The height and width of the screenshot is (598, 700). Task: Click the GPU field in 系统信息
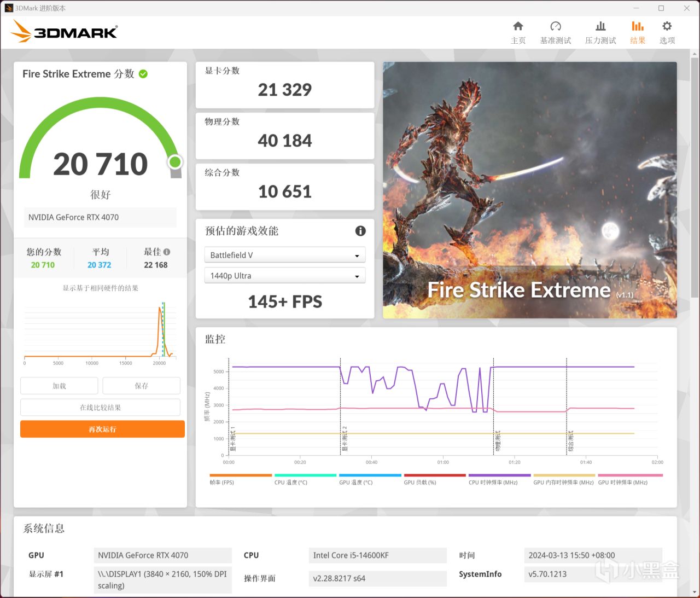coord(163,555)
